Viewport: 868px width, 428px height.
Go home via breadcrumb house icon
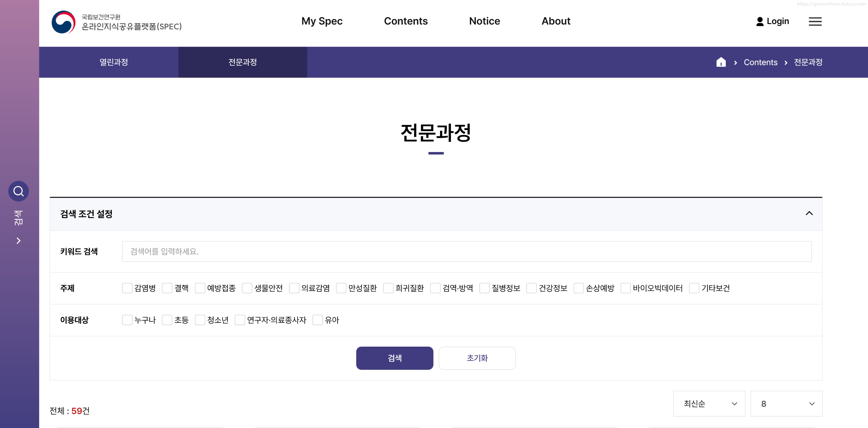pos(721,62)
